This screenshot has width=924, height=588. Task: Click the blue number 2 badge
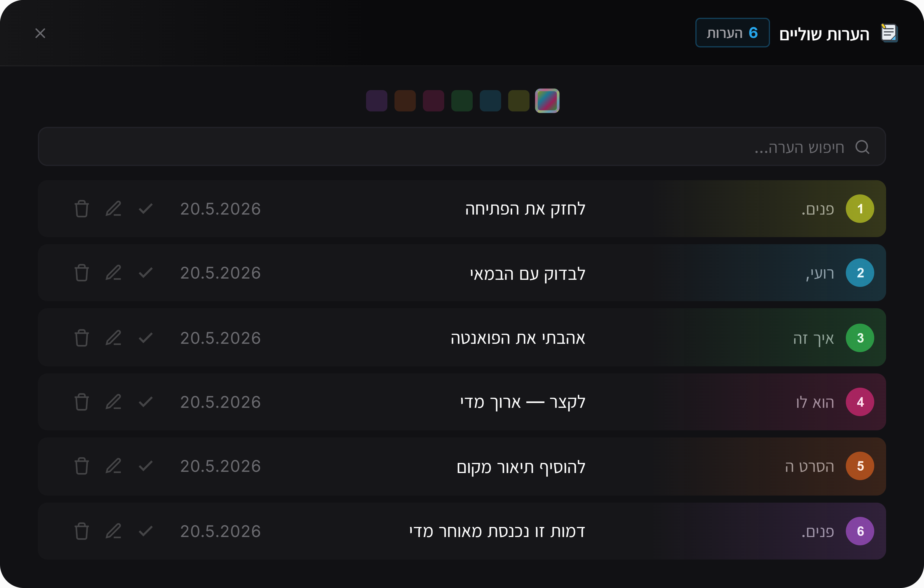click(x=860, y=273)
